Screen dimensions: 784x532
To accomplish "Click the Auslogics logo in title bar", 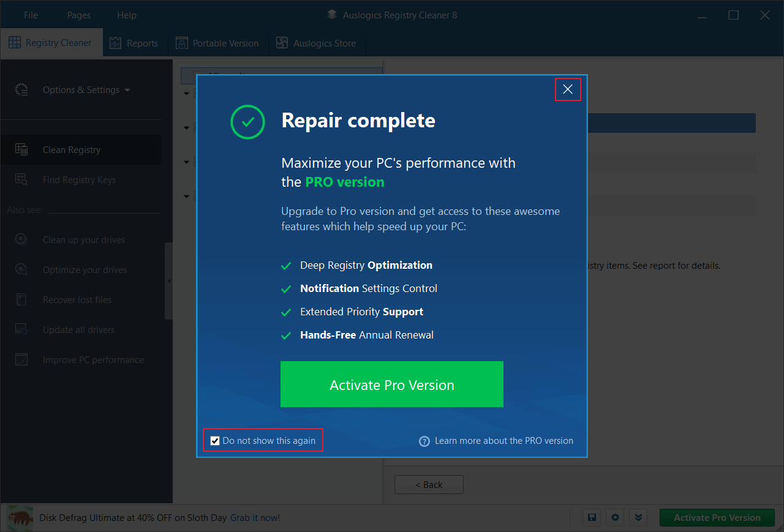I will [332, 15].
